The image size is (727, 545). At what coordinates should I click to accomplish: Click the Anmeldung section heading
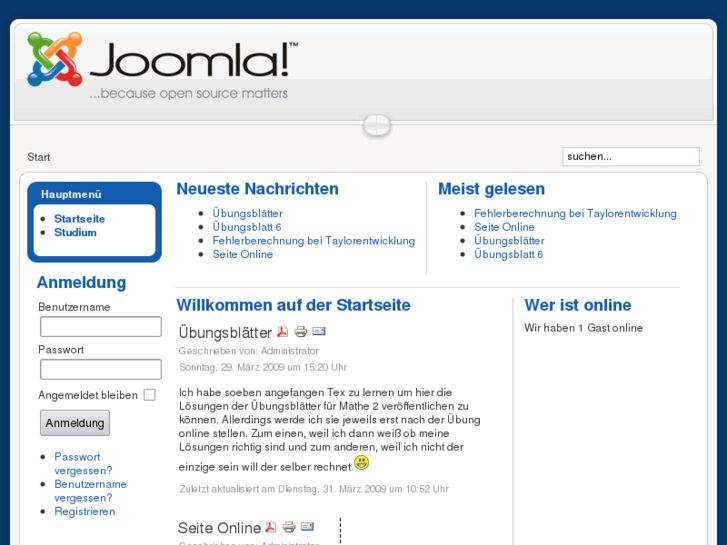click(82, 282)
